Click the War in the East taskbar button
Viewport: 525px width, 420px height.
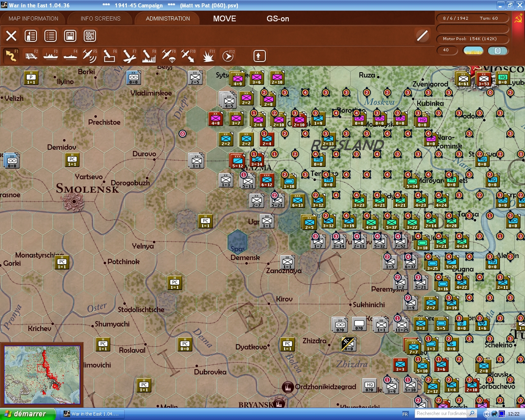pyautogui.click(x=92, y=414)
